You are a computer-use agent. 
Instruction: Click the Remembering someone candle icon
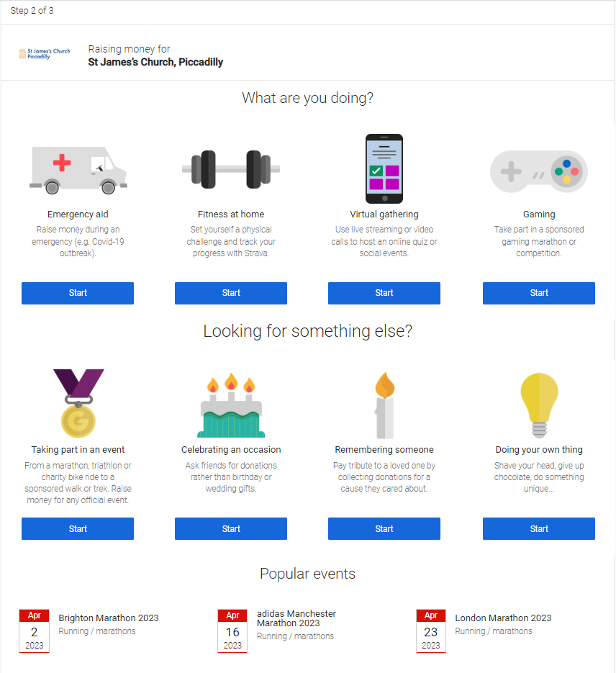pyautogui.click(x=384, y=405)
